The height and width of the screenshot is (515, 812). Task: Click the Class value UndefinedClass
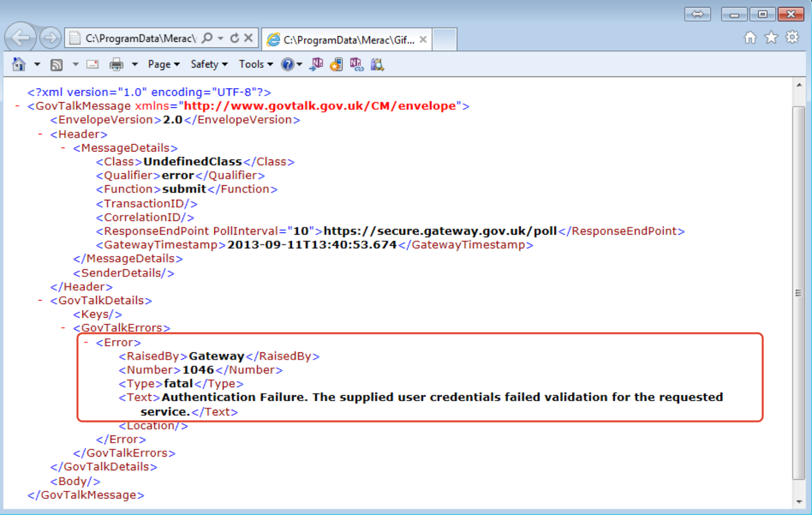[193, 162]
